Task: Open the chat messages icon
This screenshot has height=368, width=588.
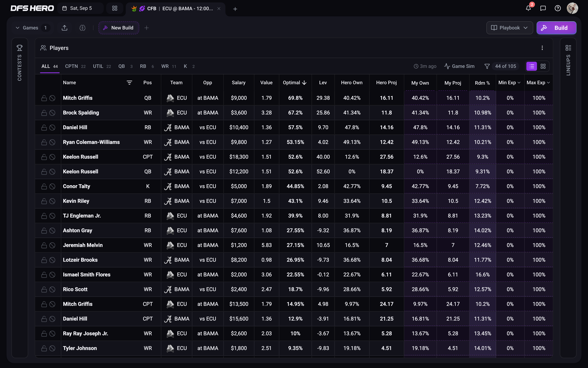Action: [x=543, y=8]
